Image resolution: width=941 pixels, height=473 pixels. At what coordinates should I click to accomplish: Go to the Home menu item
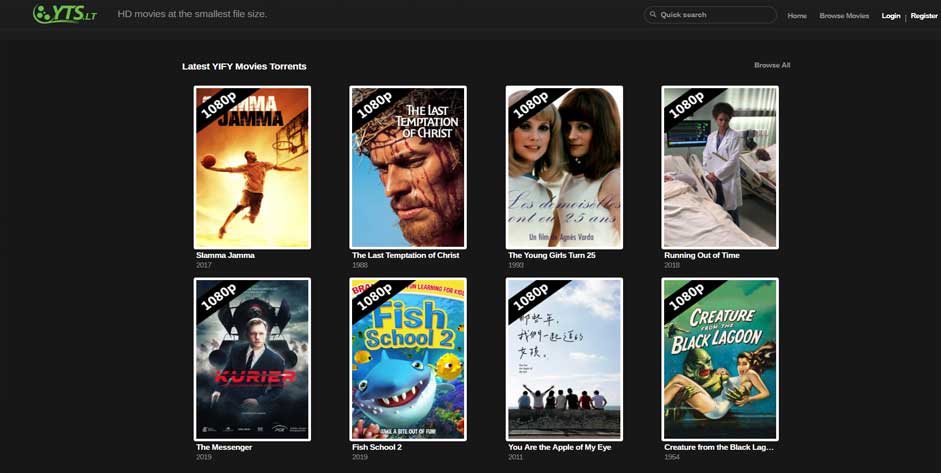797,16
